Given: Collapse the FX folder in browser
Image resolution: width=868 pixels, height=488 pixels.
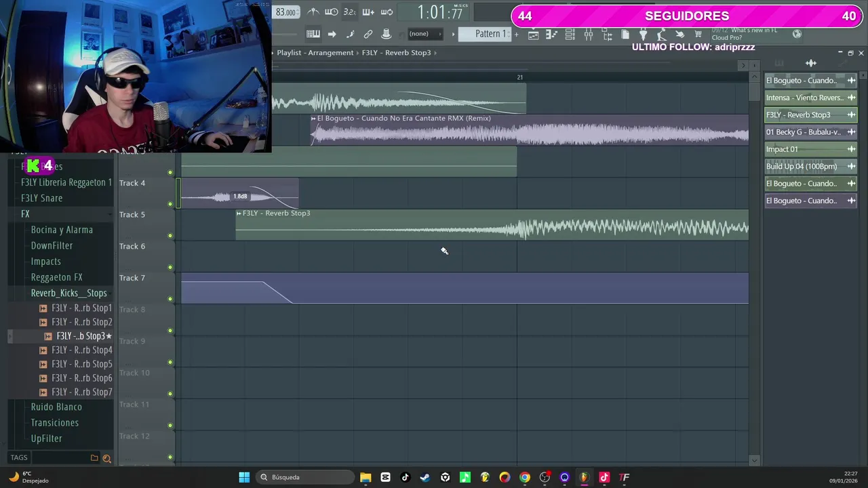Looking at the screenshot, I should pos(25,213).
